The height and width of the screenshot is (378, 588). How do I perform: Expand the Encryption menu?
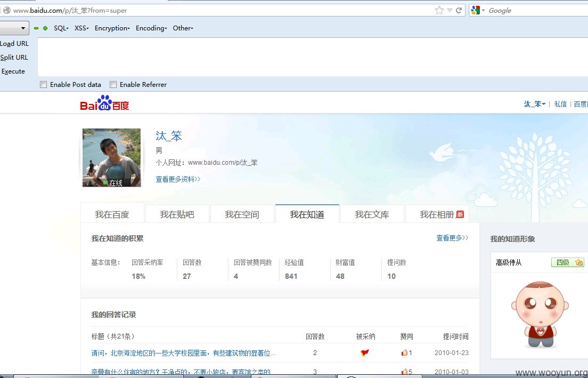tap(112, 28)
